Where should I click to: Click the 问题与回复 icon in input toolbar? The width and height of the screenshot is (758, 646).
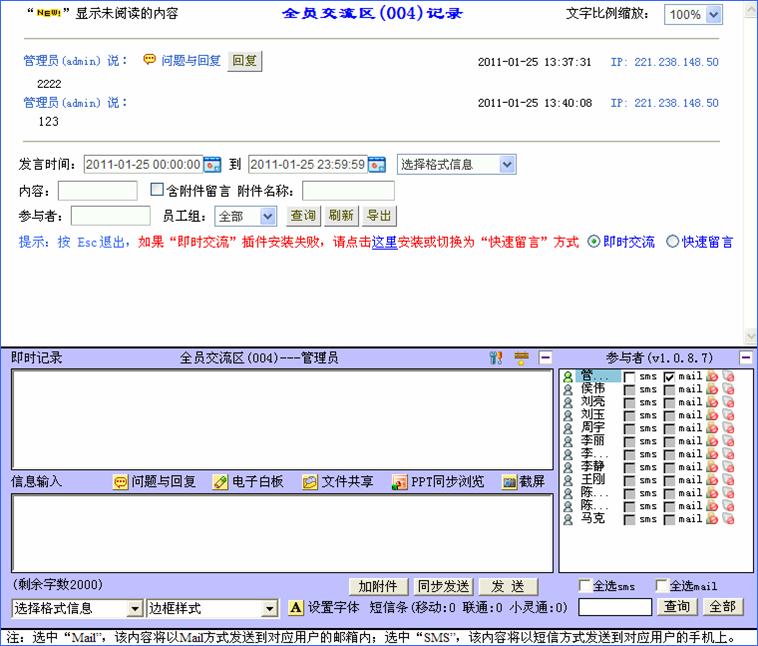point(121,482)
